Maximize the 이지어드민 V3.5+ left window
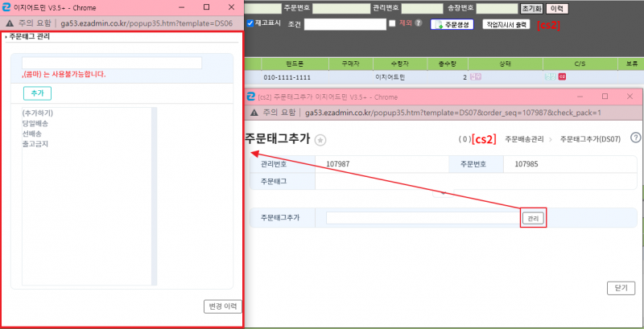644x329 pixels. [207, 7]
